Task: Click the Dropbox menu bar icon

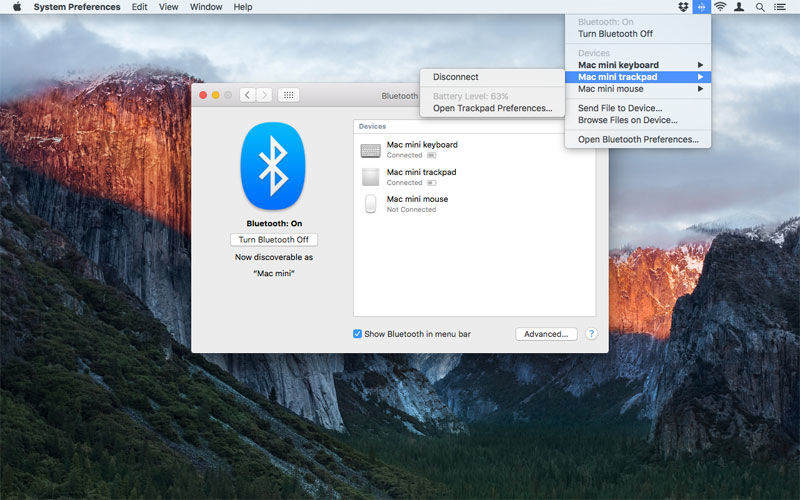Action: click(683, 7)
